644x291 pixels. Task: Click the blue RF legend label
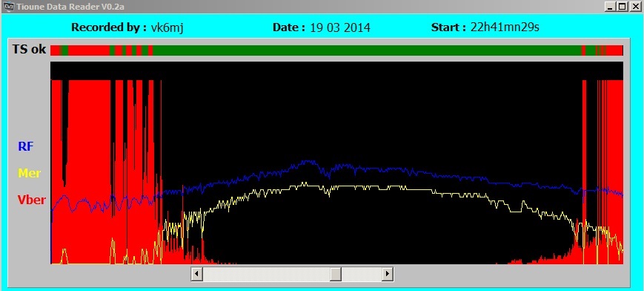[25, 146]
